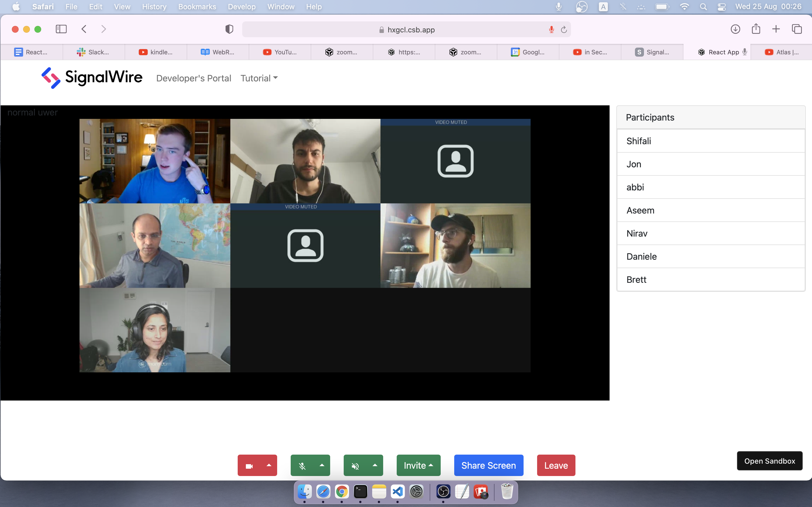Show the Safari sidebar

[61, 29]
